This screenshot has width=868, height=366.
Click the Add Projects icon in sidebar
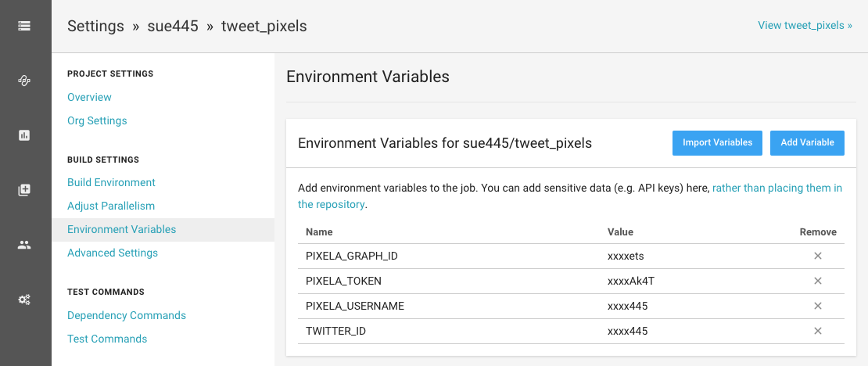tap(24, 190)
